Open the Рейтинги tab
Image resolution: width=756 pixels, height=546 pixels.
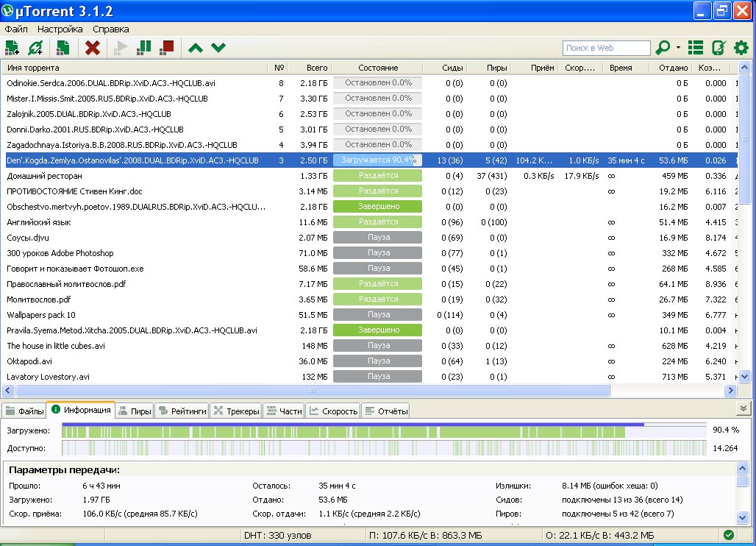tap(182, 411)
